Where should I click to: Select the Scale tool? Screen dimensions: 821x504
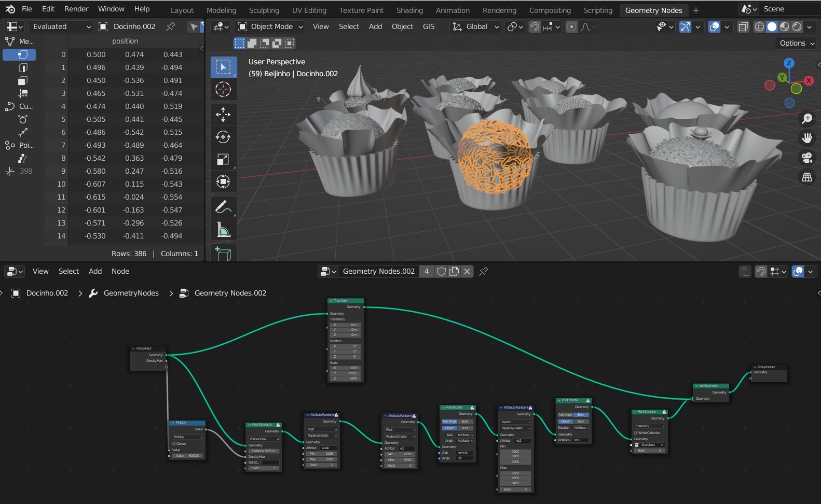[223, 160]
